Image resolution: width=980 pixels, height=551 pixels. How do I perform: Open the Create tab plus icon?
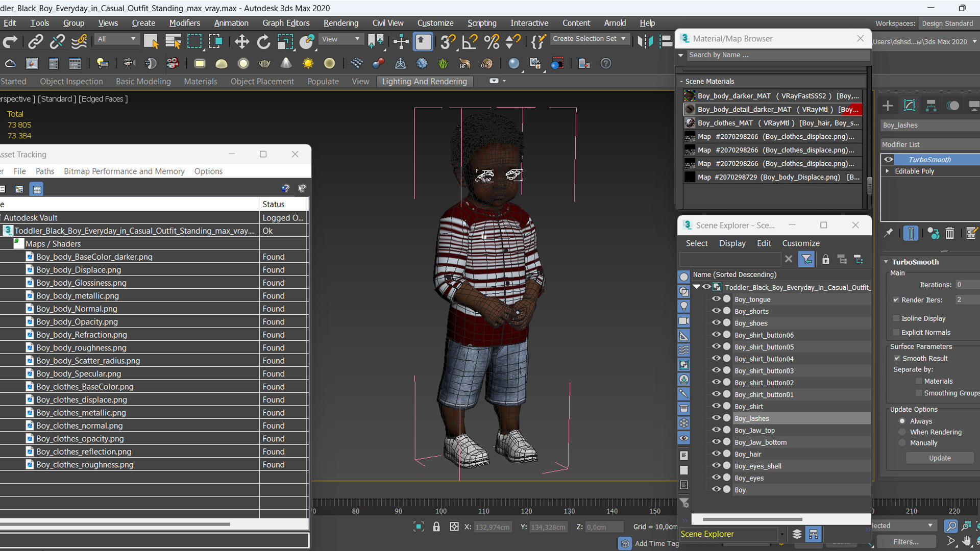pyautogui.click(x=888, y=106)
